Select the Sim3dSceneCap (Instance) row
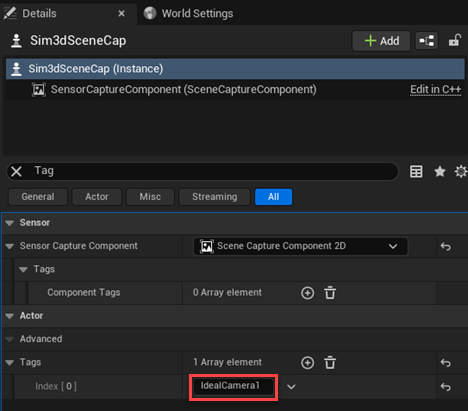This screenshot has height=411, width=468. 235,69
